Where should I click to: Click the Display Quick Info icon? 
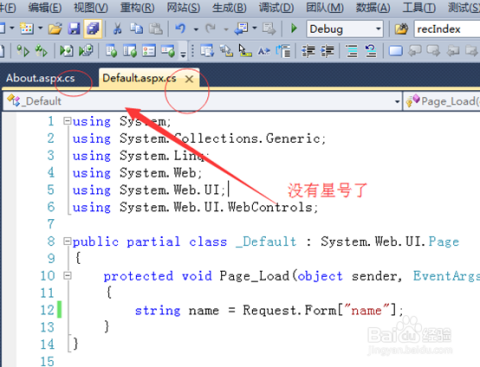tap(245, 51)
